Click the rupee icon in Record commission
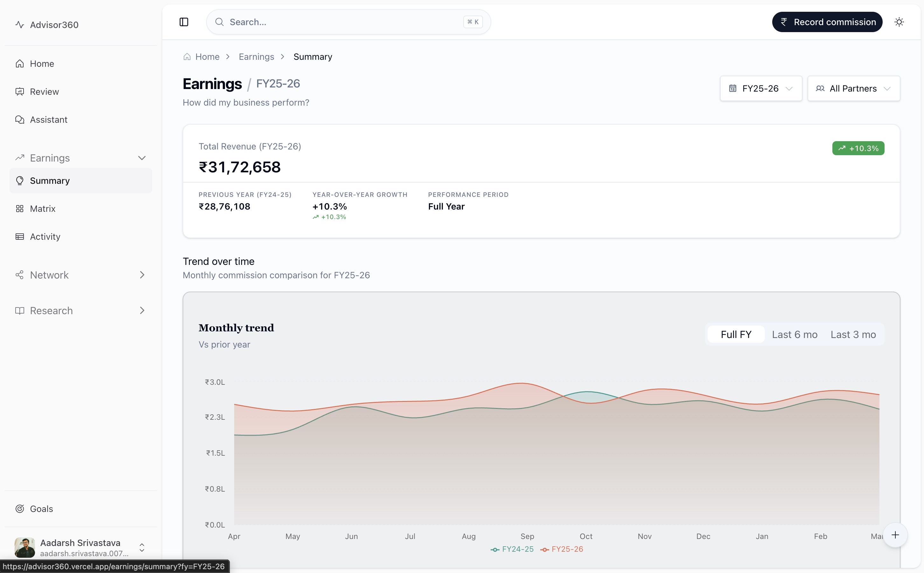The image size is (924, 573). (784, 22)
